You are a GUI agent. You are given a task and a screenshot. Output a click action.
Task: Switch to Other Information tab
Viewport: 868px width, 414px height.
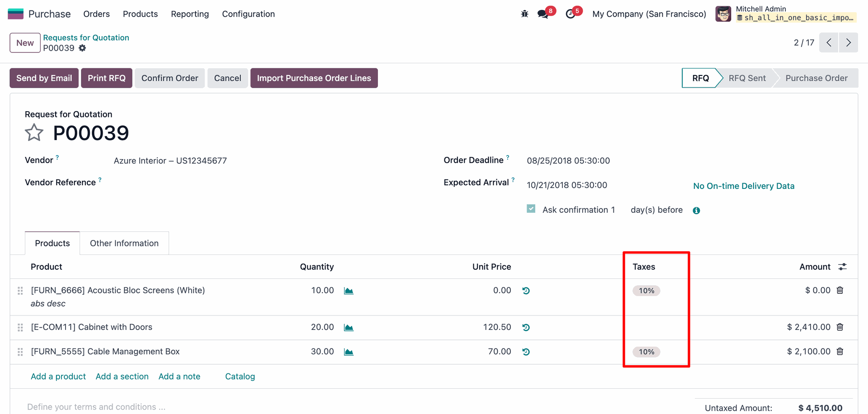pyautogui.click(x=124, y=243)
